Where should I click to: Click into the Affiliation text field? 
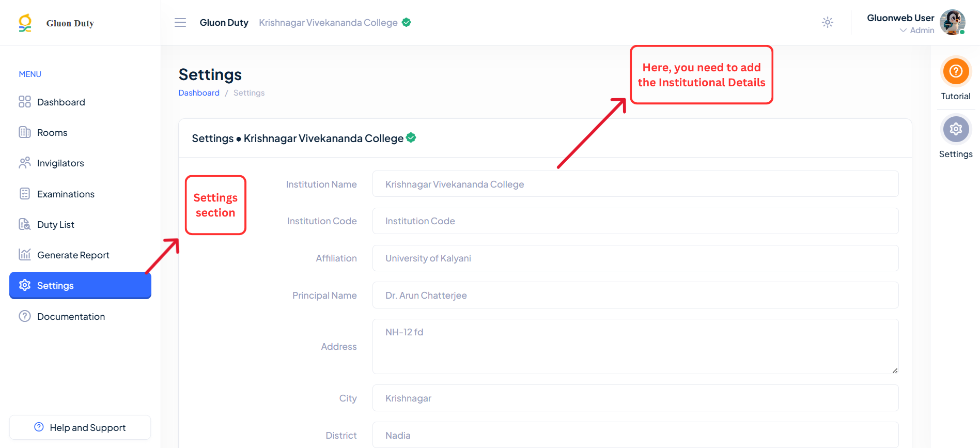coord(635,258)
